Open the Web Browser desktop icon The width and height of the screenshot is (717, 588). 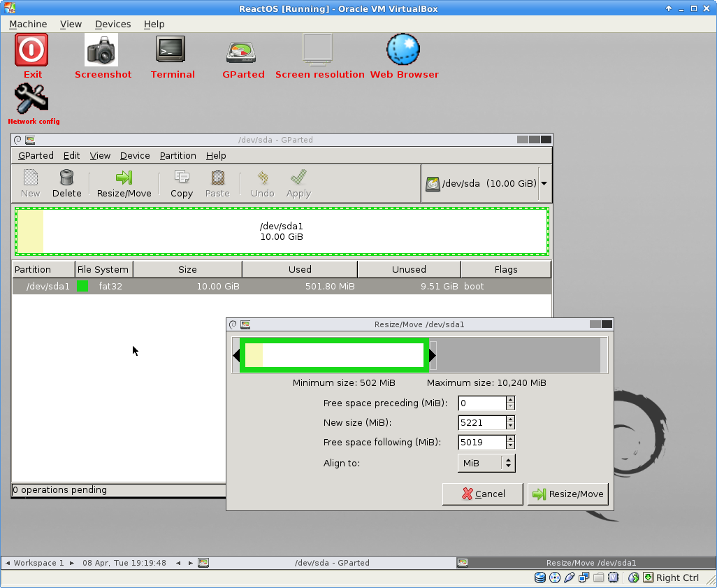point(403,52)
